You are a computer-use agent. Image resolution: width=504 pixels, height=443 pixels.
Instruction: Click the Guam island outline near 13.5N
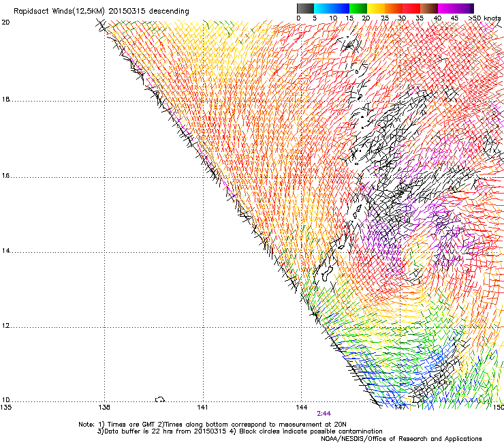[327, 273]
